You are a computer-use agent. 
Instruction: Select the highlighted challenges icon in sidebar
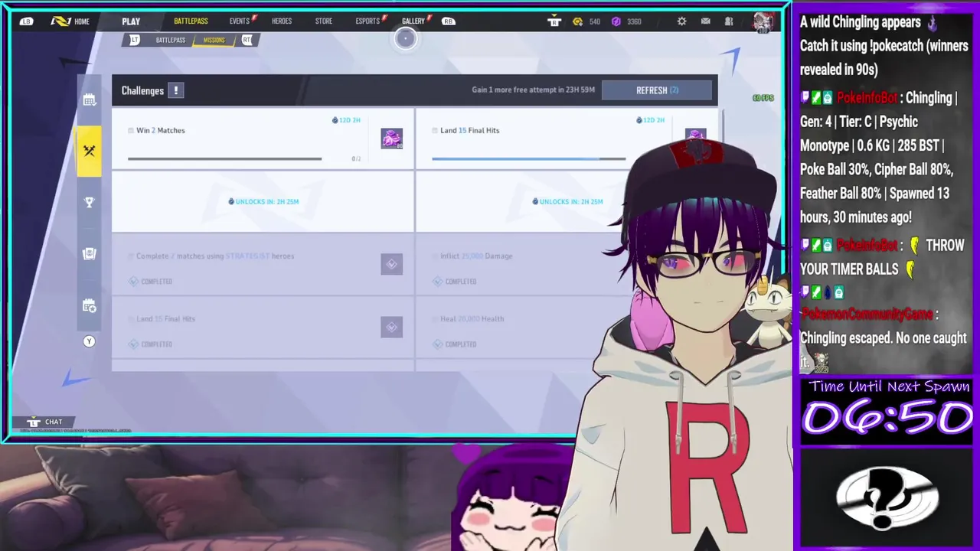click(89, 151)
